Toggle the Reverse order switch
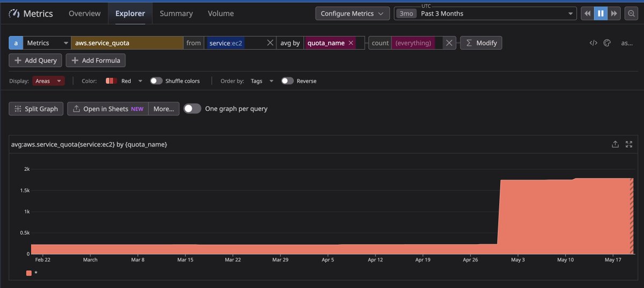Screen dimensions: 644x288 [x=288, y=81]
